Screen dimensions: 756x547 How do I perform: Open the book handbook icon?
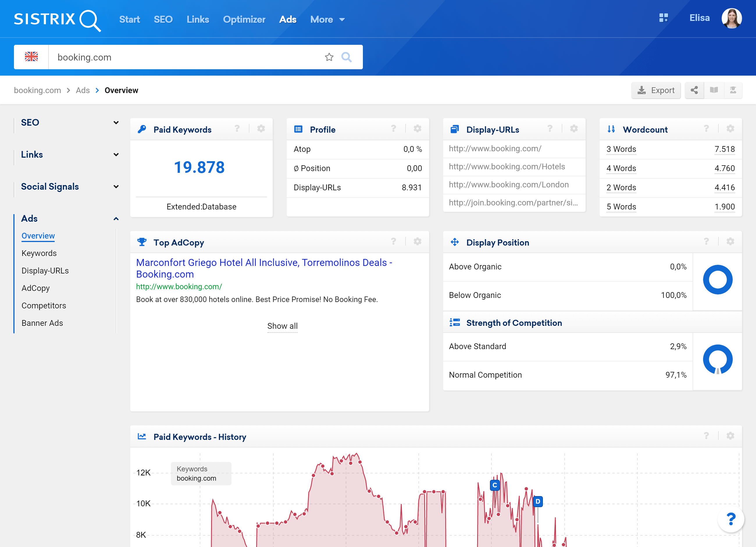[x=714, y=90]
